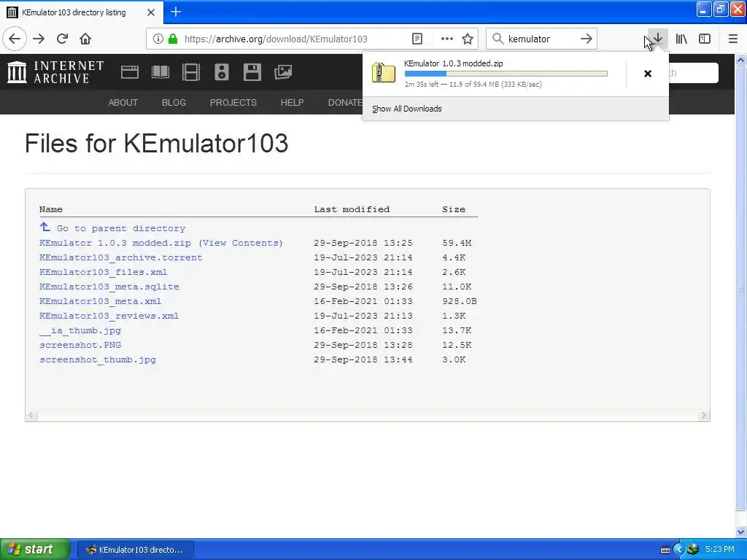Open KEmulator103_archive.torrent link
Screen dimensions: 747x560
[x=120, y=257]
